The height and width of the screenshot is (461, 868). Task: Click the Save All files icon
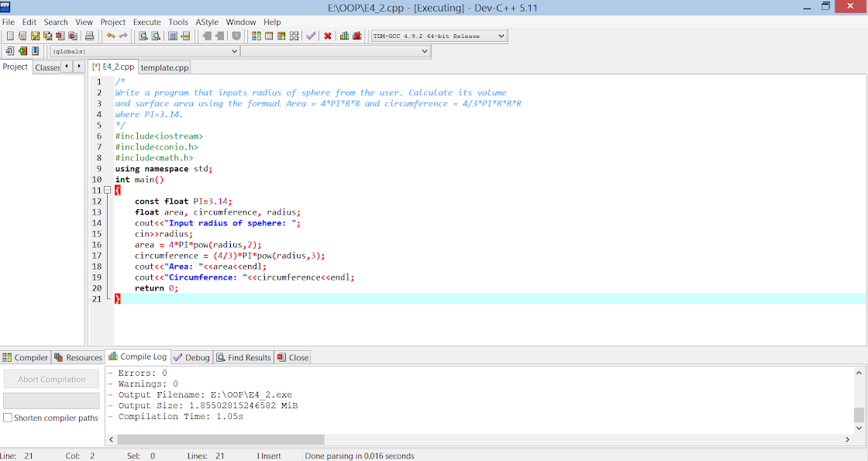[x=48, y=36]
